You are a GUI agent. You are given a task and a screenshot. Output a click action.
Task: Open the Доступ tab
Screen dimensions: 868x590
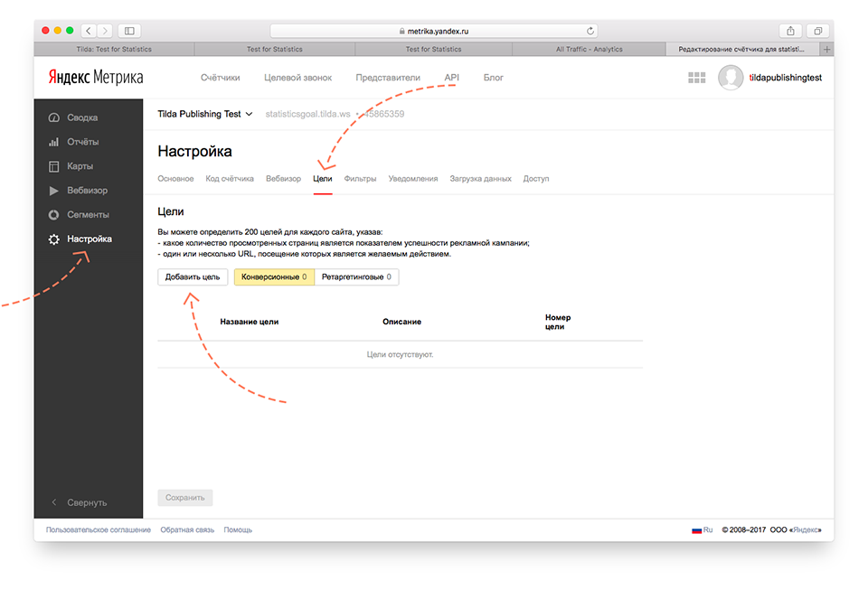(x=536, y=179)
